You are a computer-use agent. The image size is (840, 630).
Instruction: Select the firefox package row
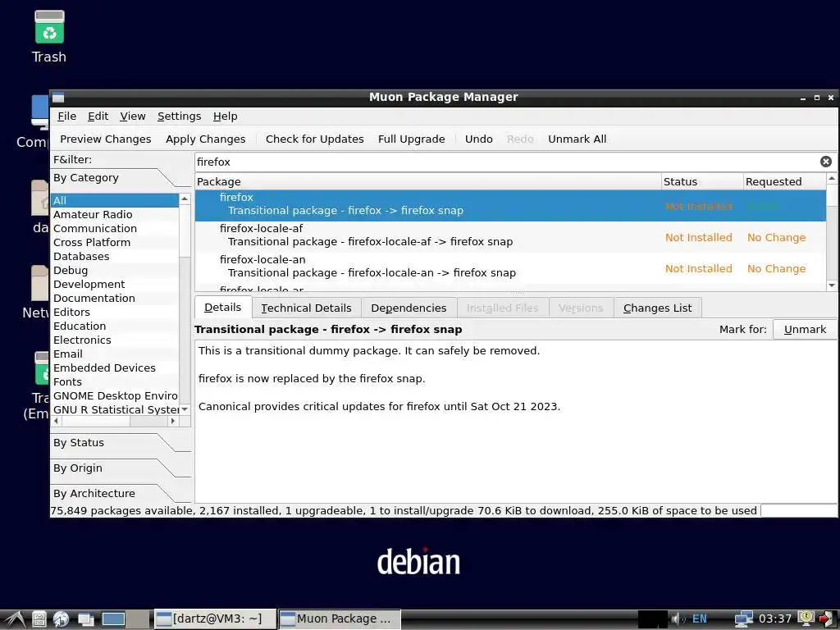coord(510,206)
